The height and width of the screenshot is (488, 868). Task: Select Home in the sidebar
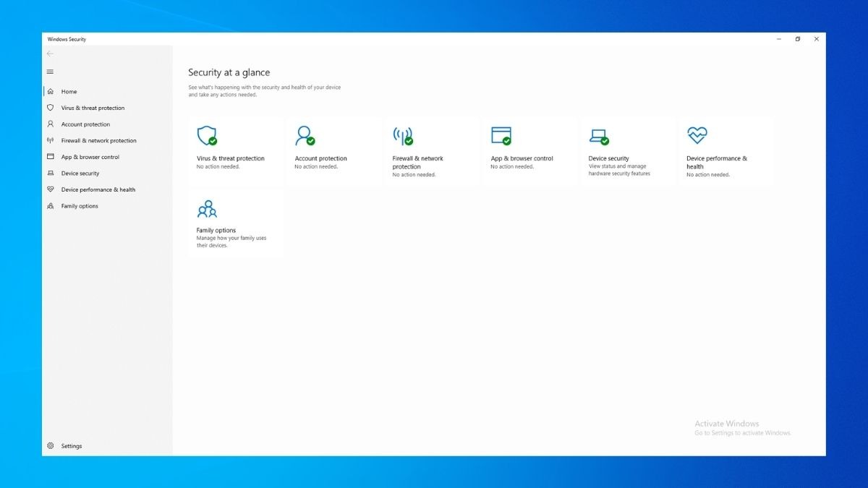[x=69, y=92]
